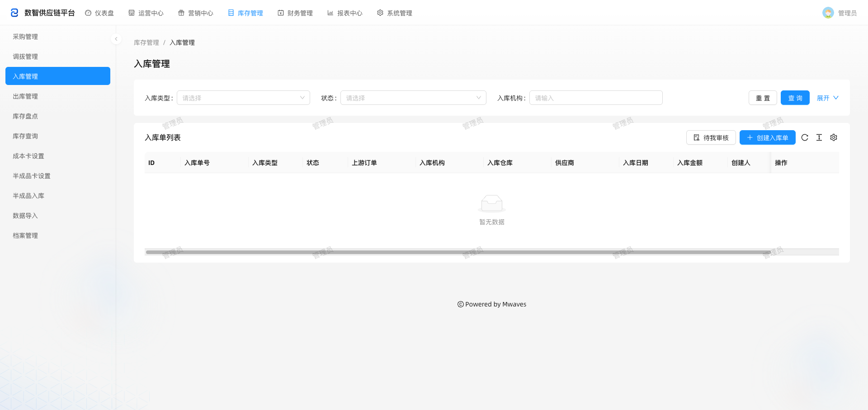Open 报表中心 menu
868x410 pixels.
(x=345, y=13)
